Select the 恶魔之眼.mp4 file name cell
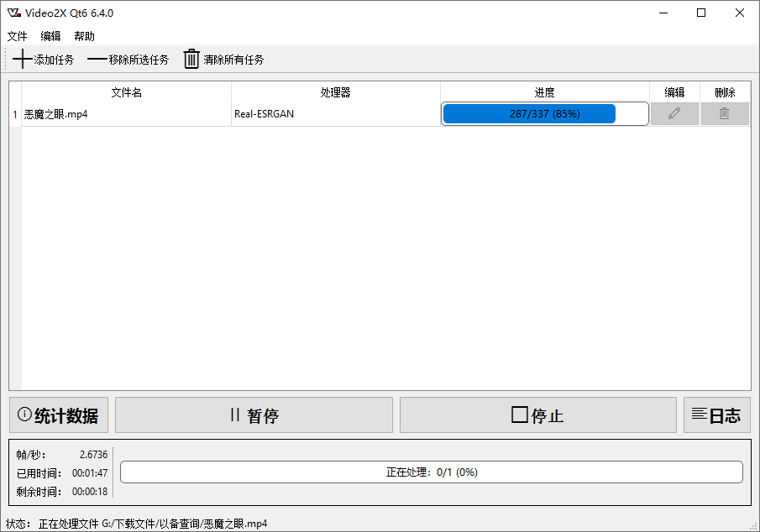The height and width of the screenshot is (532, 760). tap(126, 114)
